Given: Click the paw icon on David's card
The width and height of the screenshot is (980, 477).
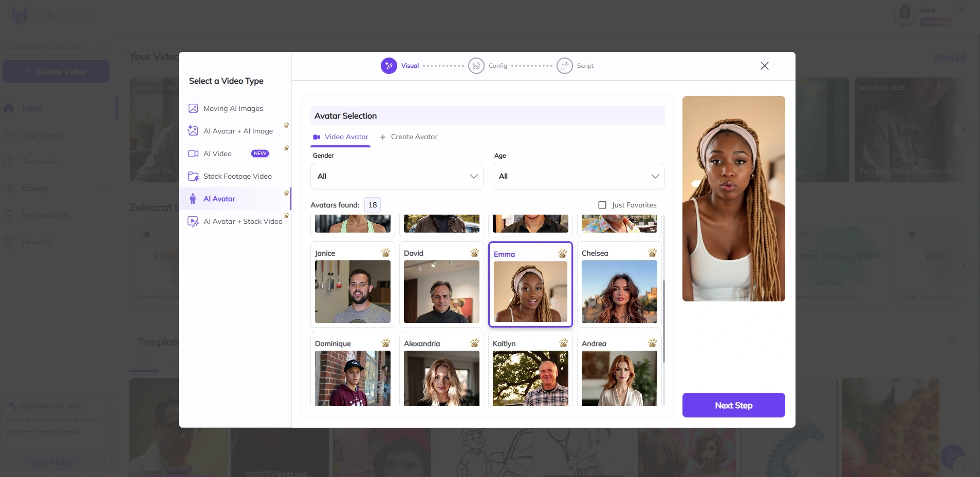Looking at the screenshot, I should coord(474,253).
